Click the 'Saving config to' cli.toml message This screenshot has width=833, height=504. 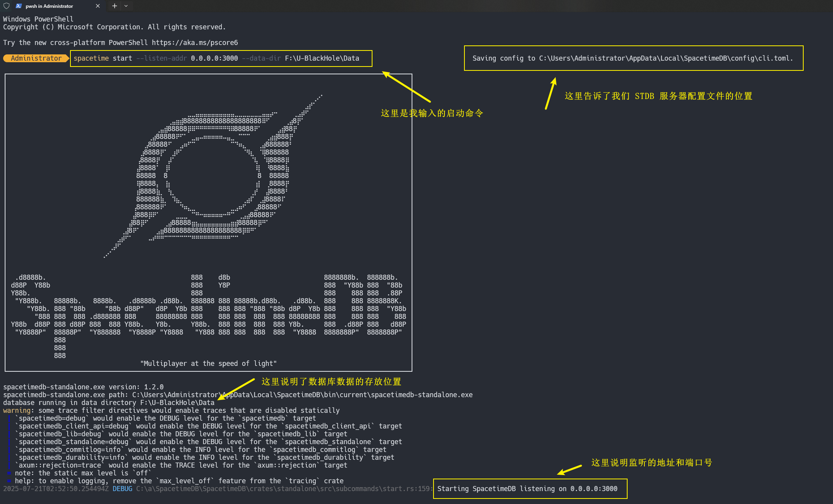point(632,58)
